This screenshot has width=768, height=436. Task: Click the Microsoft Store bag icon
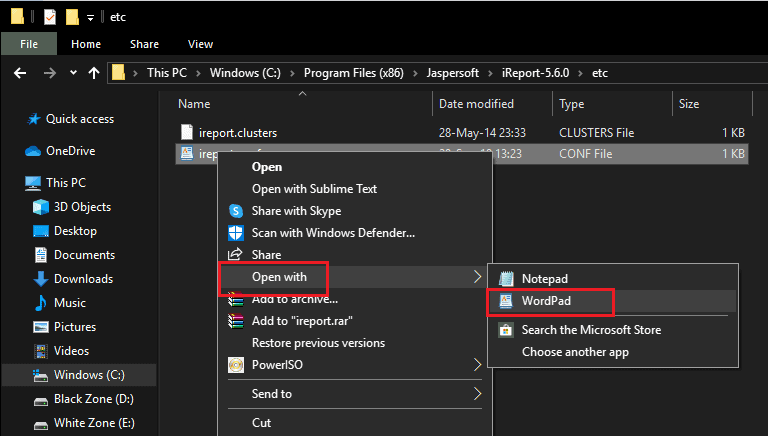[506, 330]
